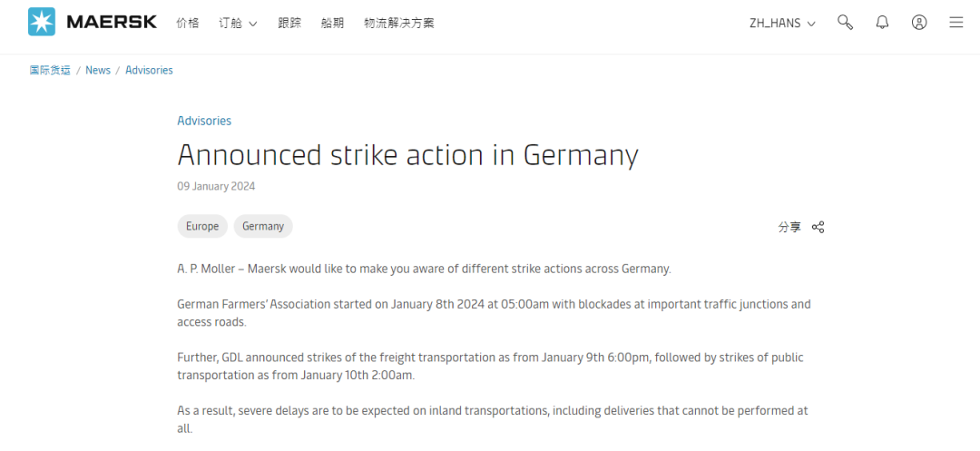Image resolution: width=980 pixels, height=451 pixels.
Task: Expand the 订舱 dropdown menu
Action: pos(238,23)
